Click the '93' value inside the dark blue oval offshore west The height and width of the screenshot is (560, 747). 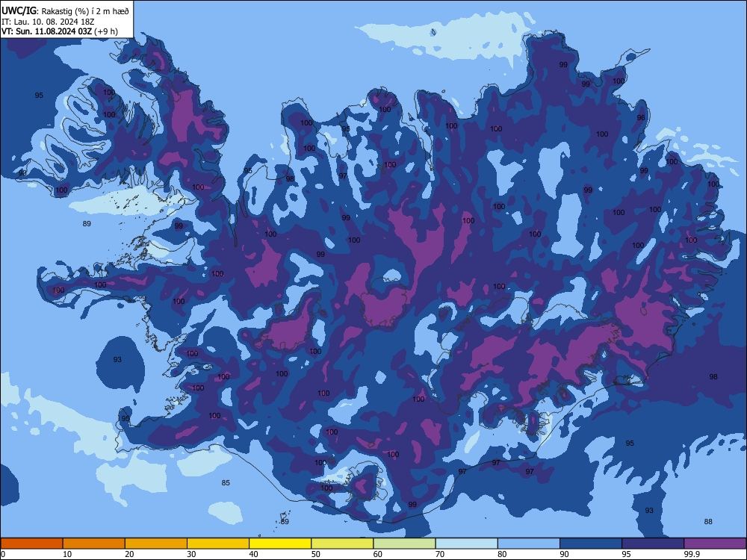click(117, 360)
